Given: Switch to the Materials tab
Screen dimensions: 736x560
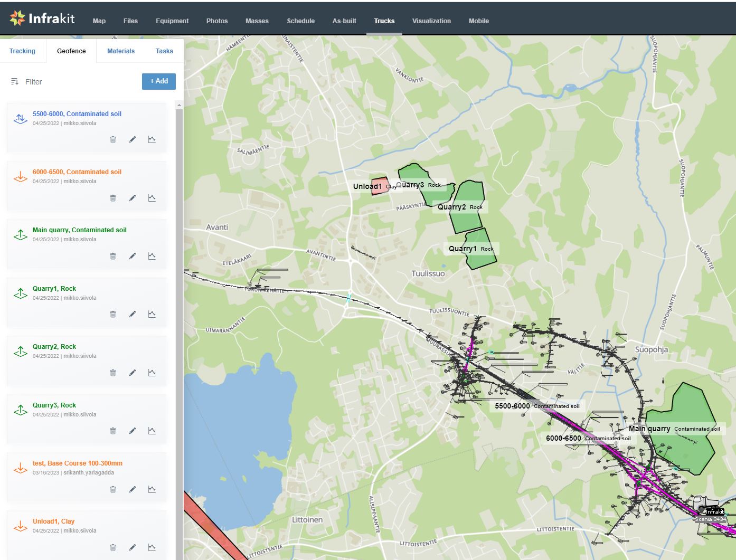Looking at the screenshot, I should point(121,51).
